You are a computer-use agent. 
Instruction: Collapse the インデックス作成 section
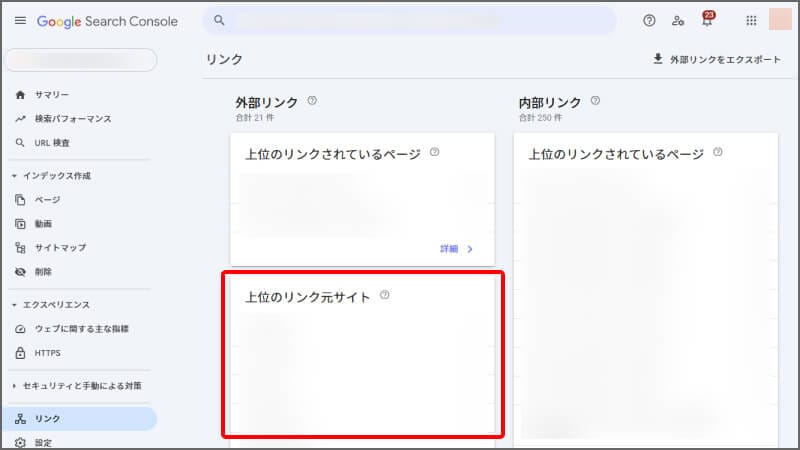click(x=14, y=176)
